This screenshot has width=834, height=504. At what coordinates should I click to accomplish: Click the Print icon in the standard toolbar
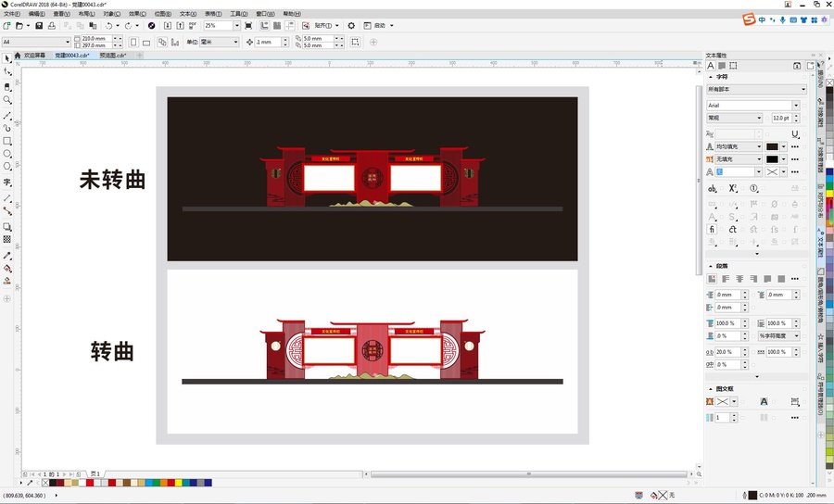pos(52,26)
